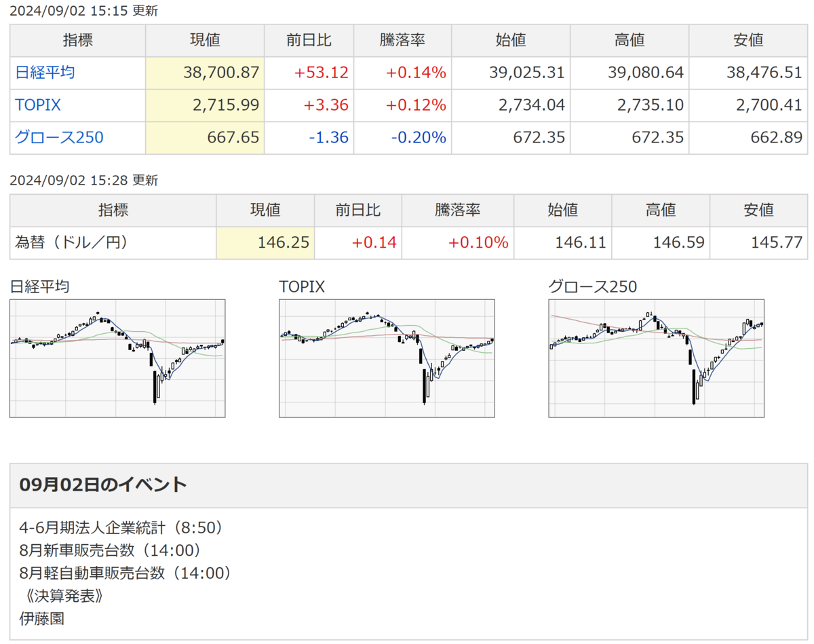Open the 日経平均 index link

[x=45, y=73]
